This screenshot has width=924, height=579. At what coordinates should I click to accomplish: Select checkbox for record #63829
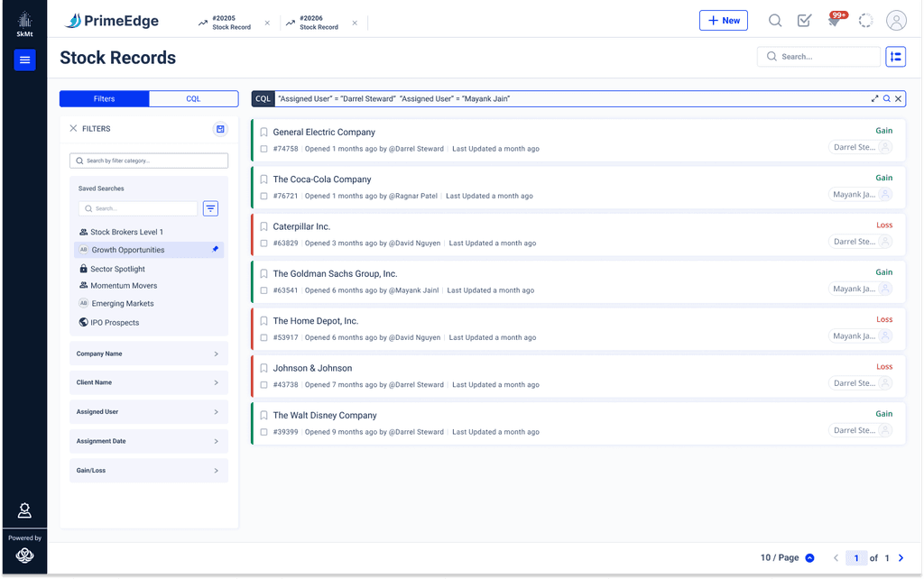point(264,244)
